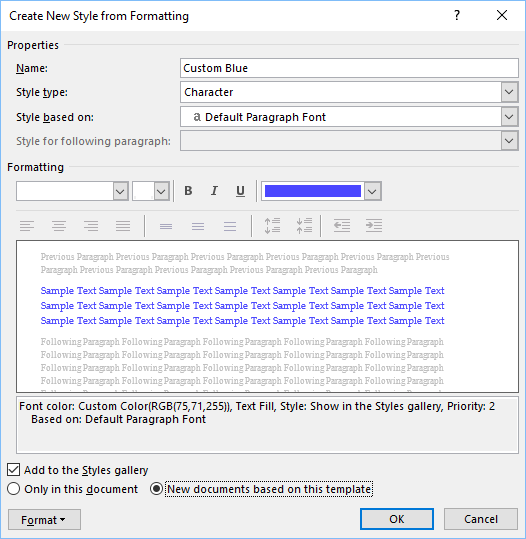Click the align left icon
This screenshot has height=539, width=526.
click(27, 226)
